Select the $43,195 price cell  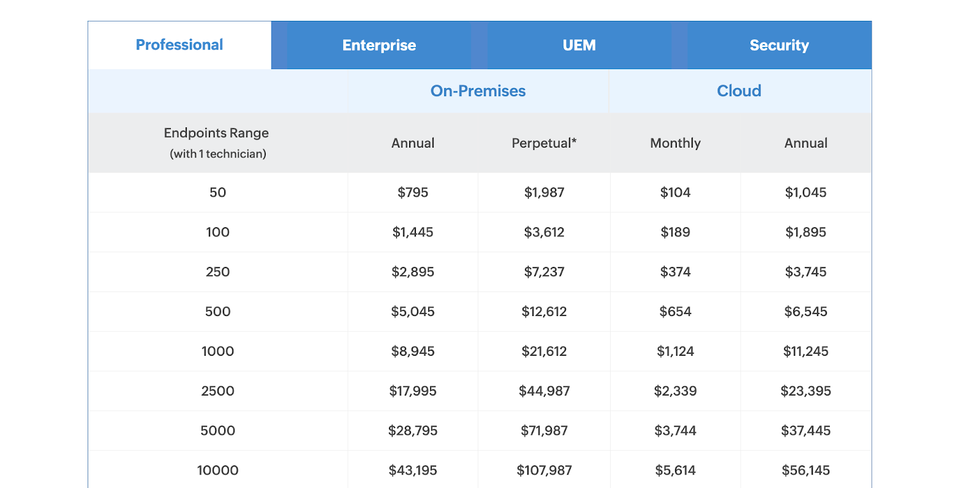(413, 470)
